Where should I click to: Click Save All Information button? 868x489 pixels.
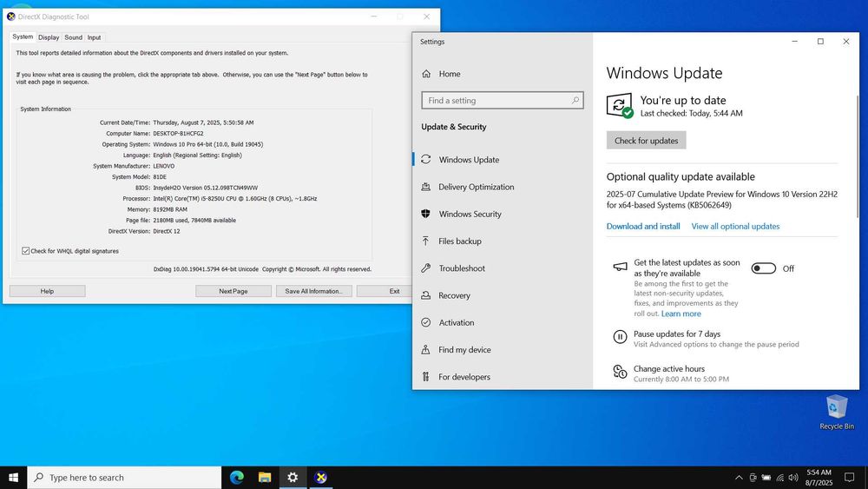(313, 291)
